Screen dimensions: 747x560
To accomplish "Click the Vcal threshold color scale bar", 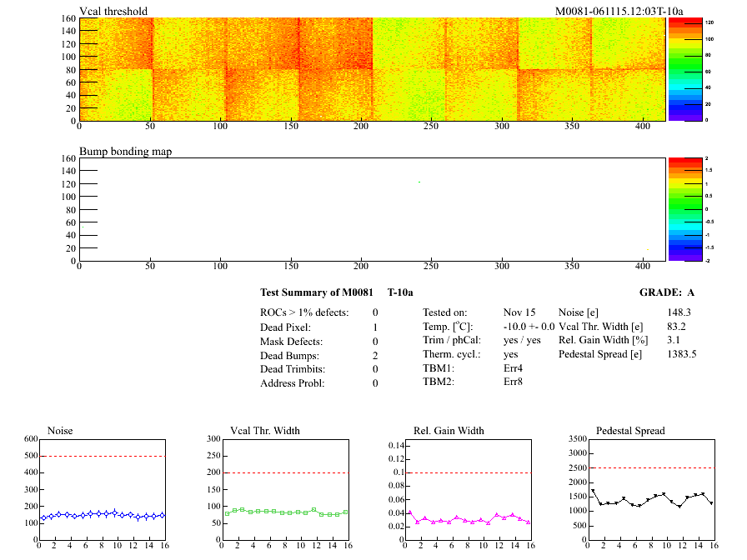I will click(685, 69).
